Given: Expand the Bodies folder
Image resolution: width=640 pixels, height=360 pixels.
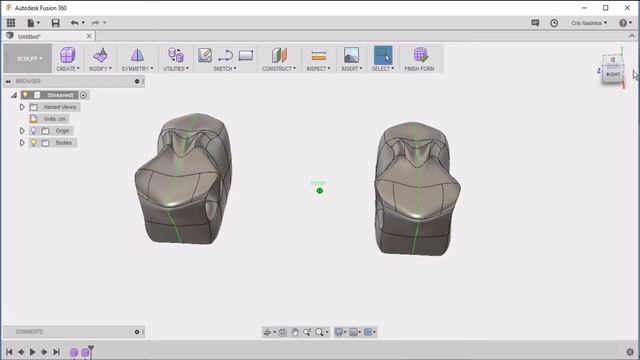Looking at the screenshot, I should [x=22, y=142].
